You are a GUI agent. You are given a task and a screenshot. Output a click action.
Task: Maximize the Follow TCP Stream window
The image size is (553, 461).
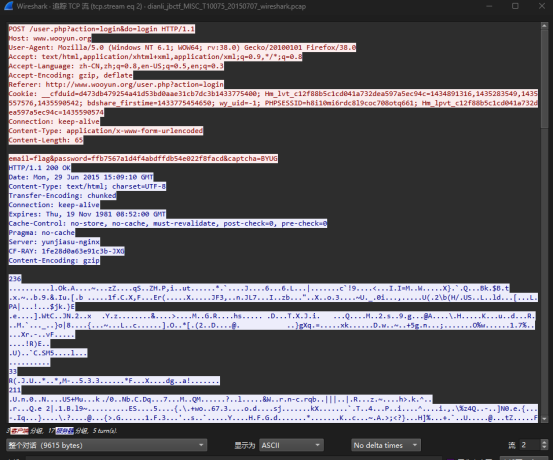pyautogui.click(x=515, y=6)
